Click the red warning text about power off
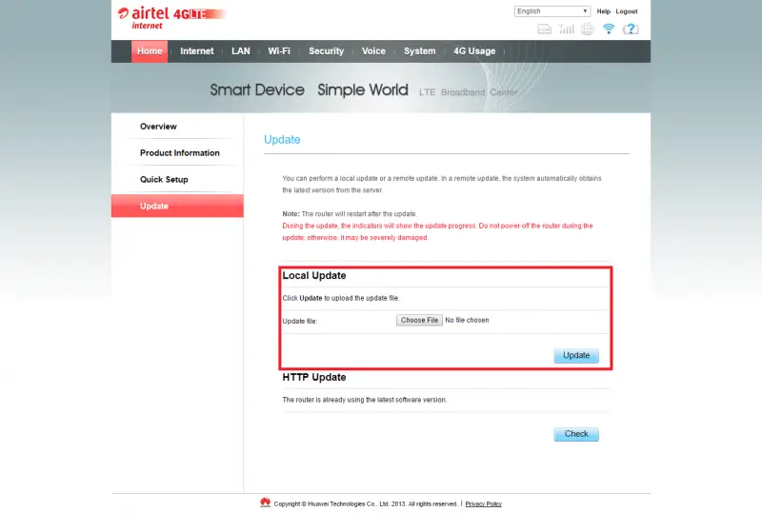Viewport: 762px width, 532px height. pos(437,231)
